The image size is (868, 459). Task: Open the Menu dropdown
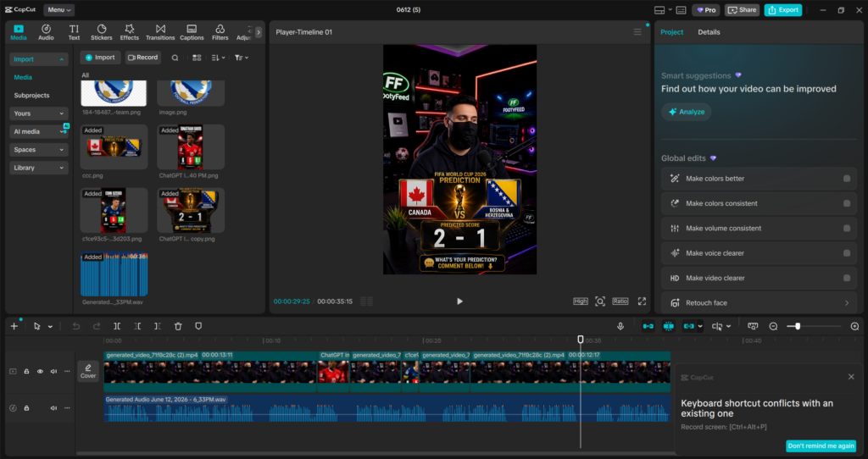58,10
